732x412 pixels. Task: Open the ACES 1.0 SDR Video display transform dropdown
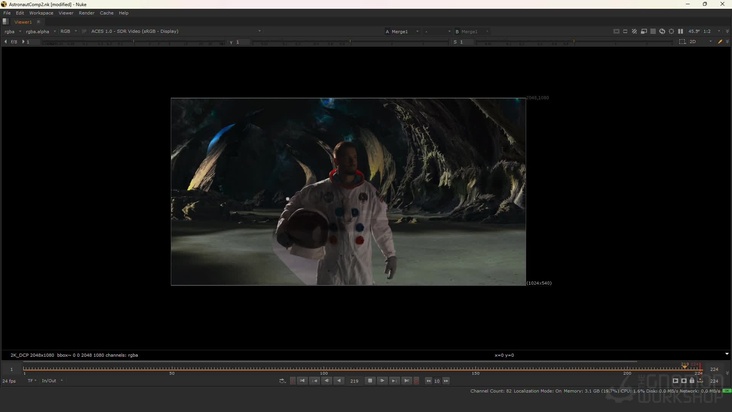click(176, 31)
